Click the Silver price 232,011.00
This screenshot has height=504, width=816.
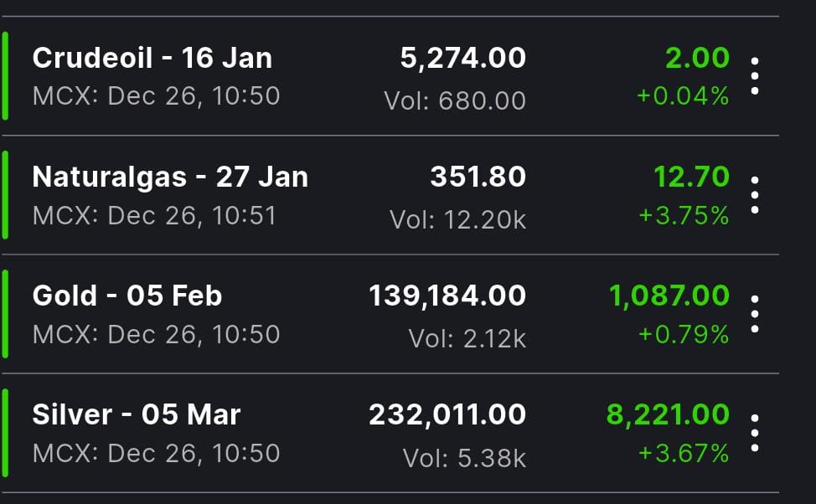point(447,414)
